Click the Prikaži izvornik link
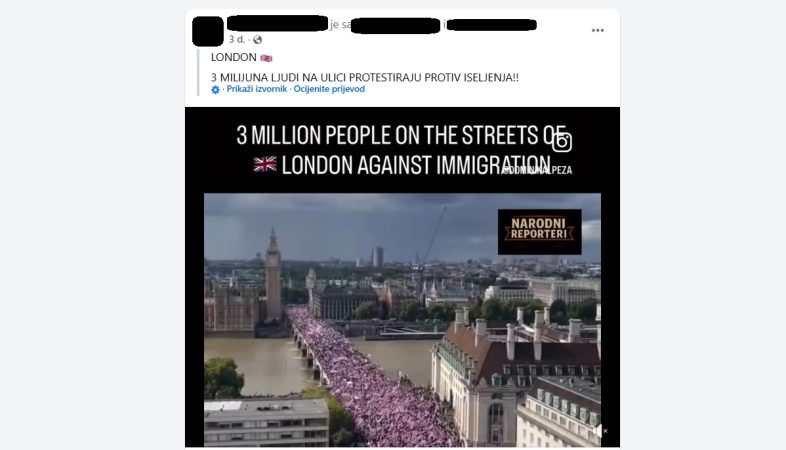Screen dimensions: 786x450 coord(257,89)
